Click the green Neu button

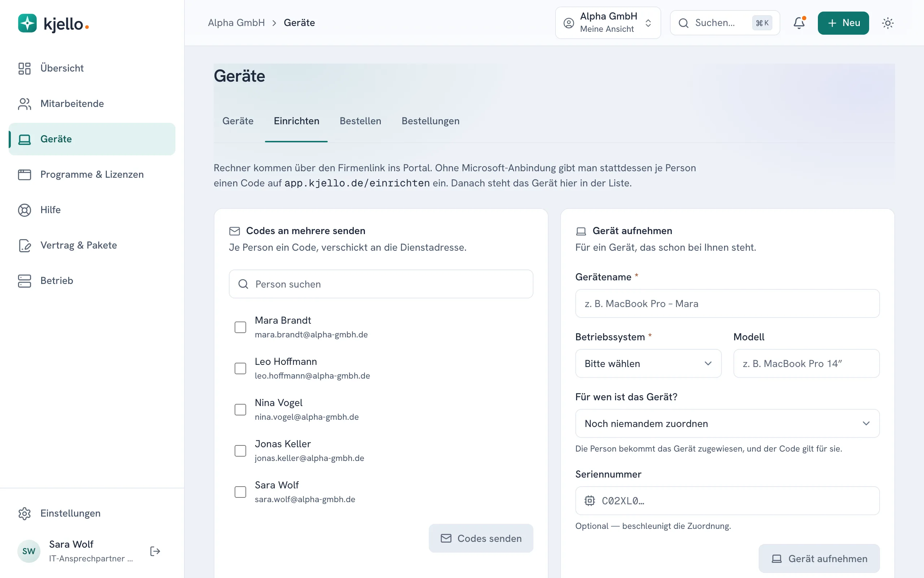click(x=843, y=23)
